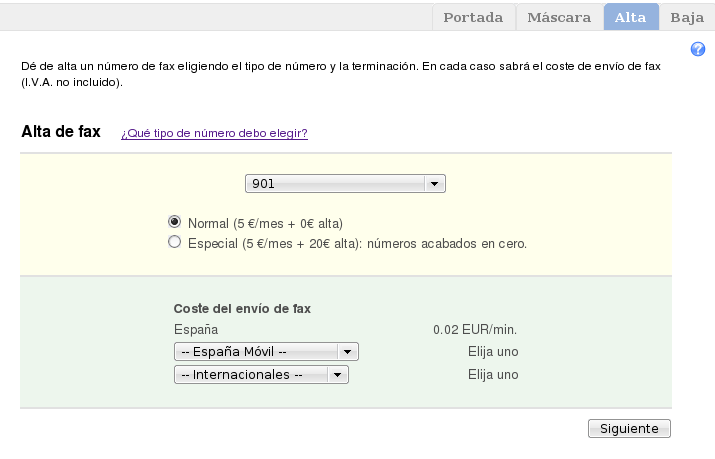The width and height of the screenshot is (715, 459).
Task: Click 'Elija uno' beside Internacionales
Action: (x=493, y=375)
